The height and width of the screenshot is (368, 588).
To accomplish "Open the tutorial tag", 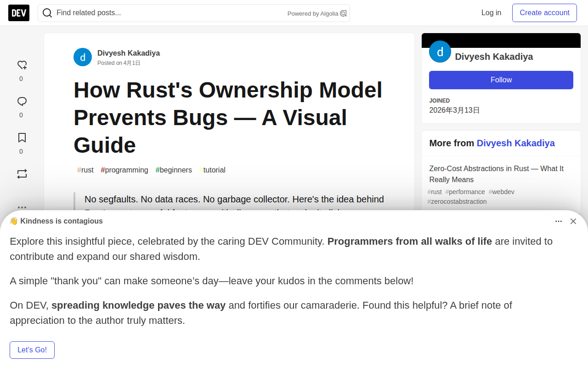I will tap(213, 170).
